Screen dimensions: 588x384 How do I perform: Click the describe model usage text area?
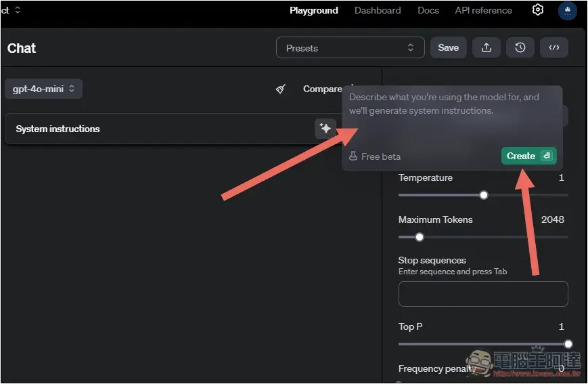coord(452,117)
